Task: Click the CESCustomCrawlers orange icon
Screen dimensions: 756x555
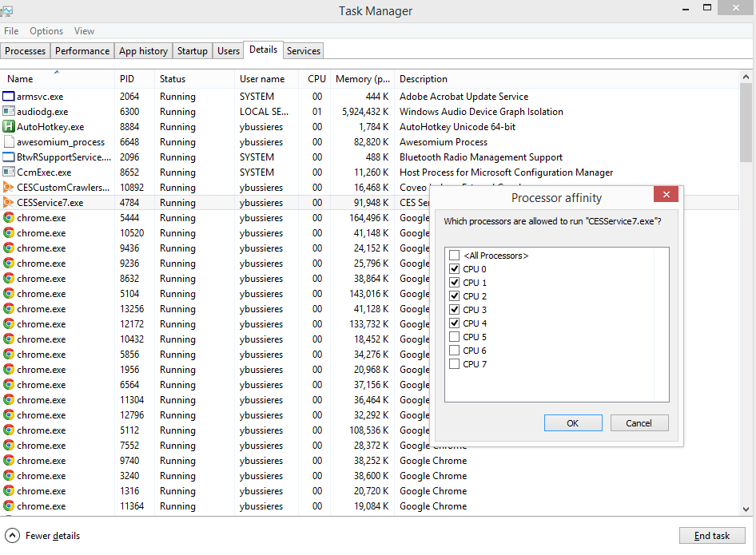Action: (9, 187)
